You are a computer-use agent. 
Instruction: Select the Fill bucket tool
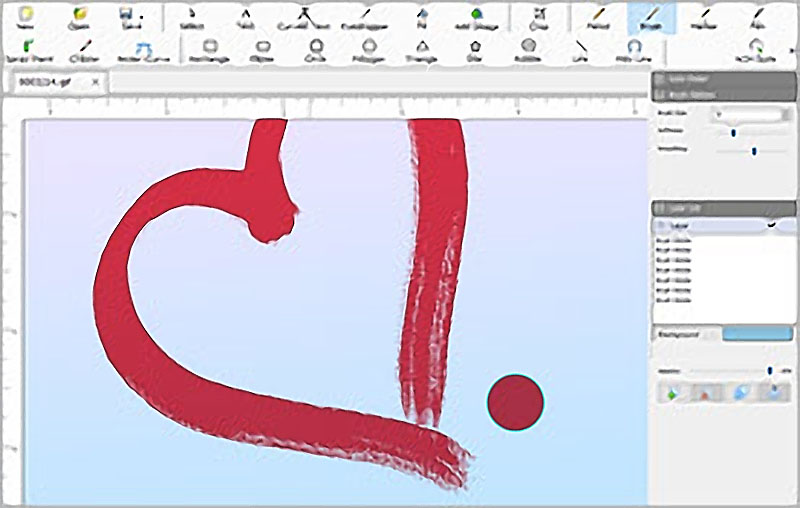pos(422,17)
